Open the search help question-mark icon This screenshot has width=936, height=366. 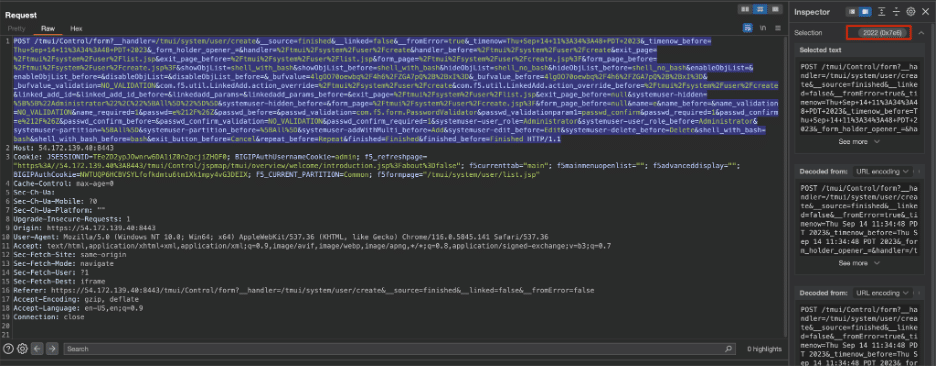9,349
